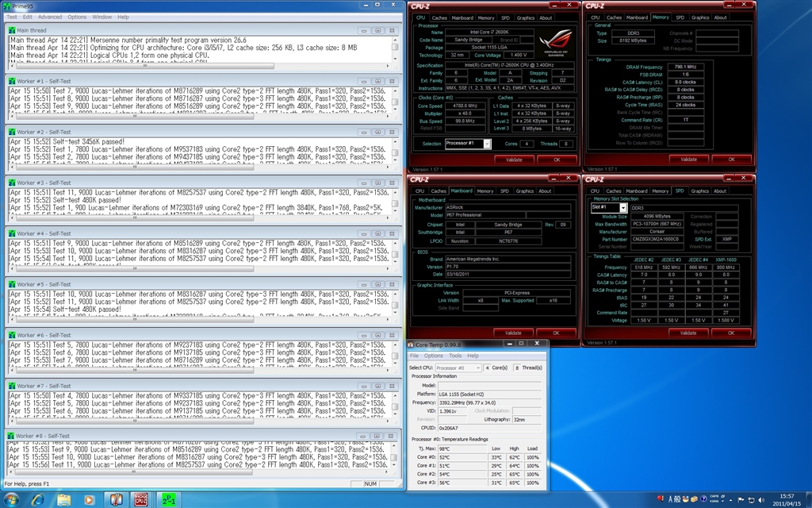The width and height of the screenshot is (812, 508).
Task: Click the IME 'A' input mode indicator
Action: [670, 499]
